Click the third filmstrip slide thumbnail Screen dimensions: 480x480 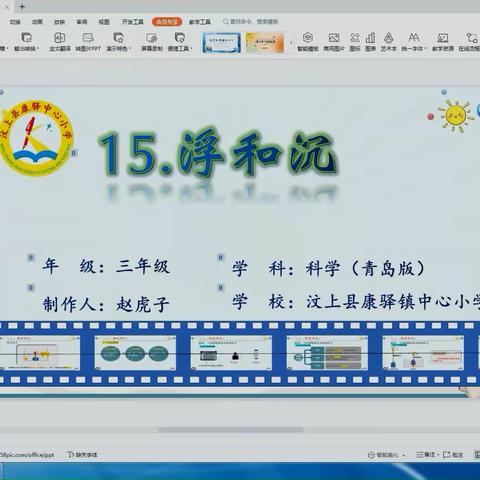pos(231,353)
